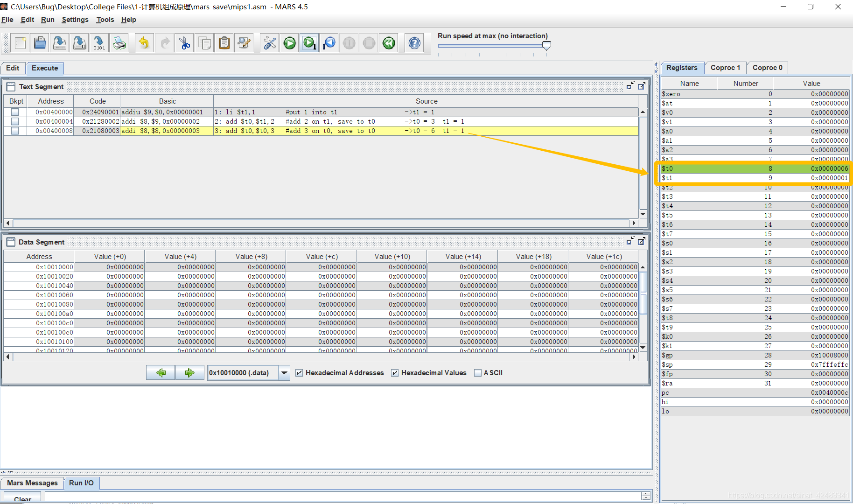The image size is (853, 504).
Task: Switch to the Edit tab
Action: tap(13, 68)
